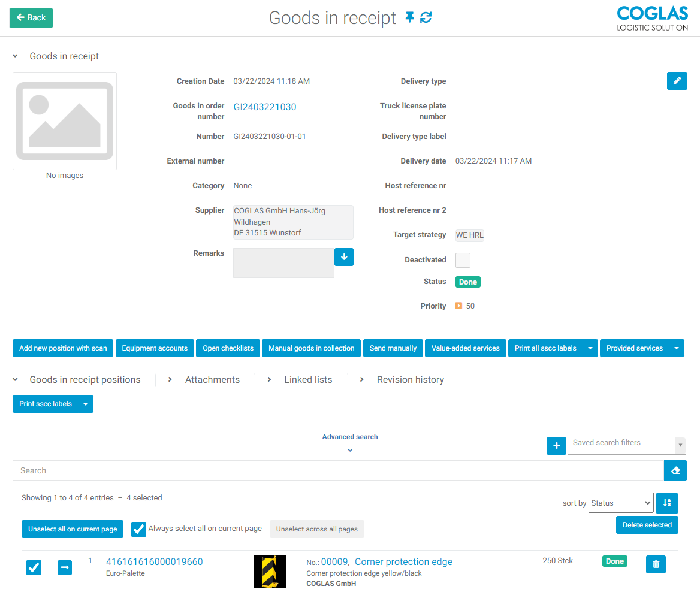Open the Attachments tab
This screenshot has width=700, height=604.
coord(212,380)
